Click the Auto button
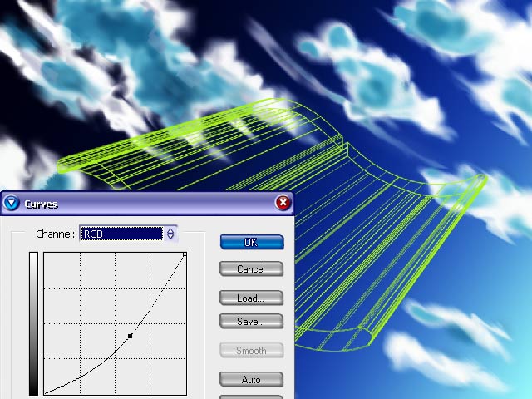 (251, 380)
